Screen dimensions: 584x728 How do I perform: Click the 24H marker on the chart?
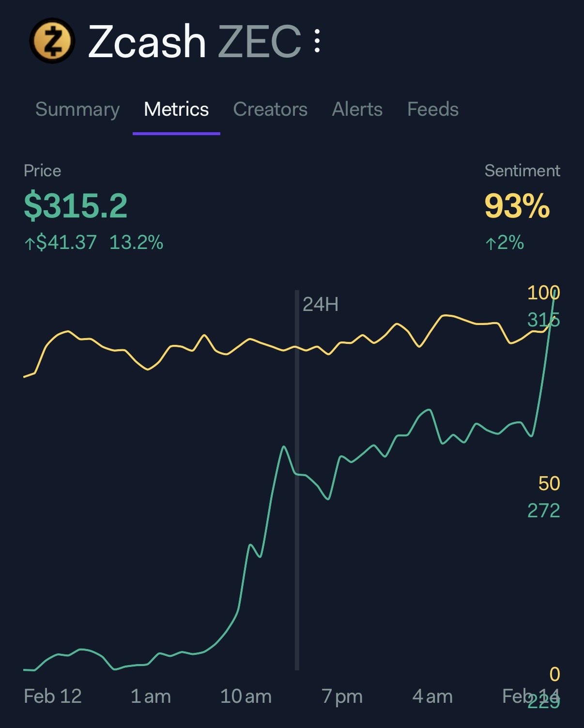(320, 304)
